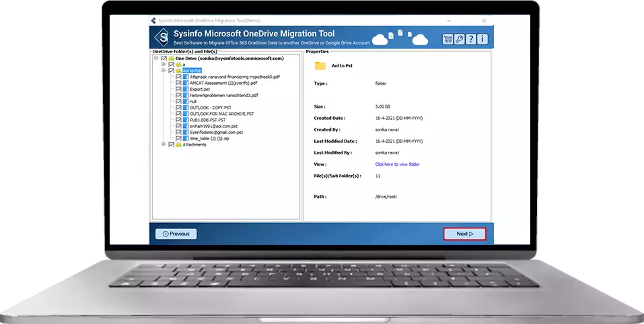Toggle the swham1991@aol.com.pst checkbox
The width and height of the screenshot is (644, 324).
(178, 126)
